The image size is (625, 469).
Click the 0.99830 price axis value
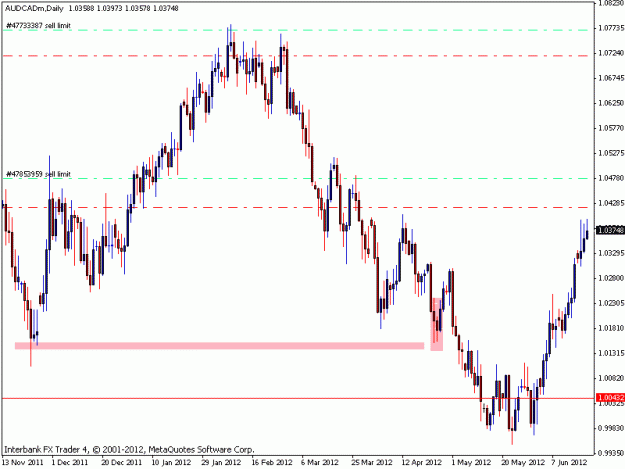(x=611, y=428)
